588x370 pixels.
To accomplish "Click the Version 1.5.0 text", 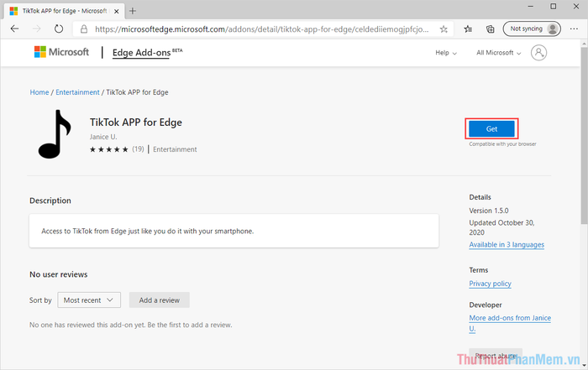I will click(489, 211).
